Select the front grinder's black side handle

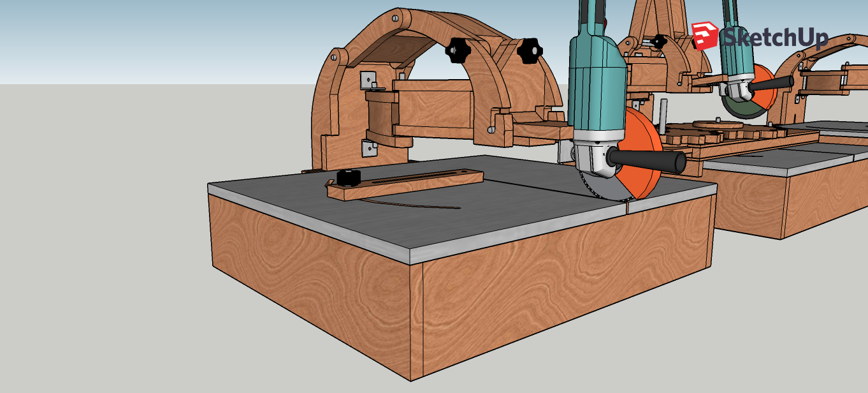[649, 159]
